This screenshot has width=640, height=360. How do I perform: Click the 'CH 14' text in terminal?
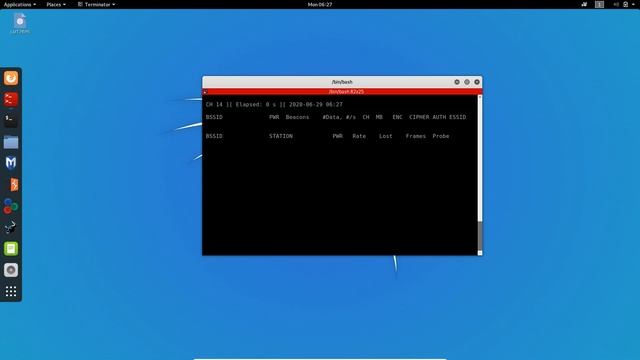(x=214, y=104)
